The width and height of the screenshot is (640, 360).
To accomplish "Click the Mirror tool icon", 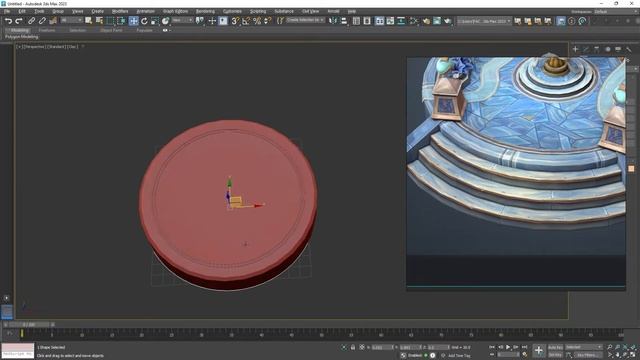I will pos(333,21).
